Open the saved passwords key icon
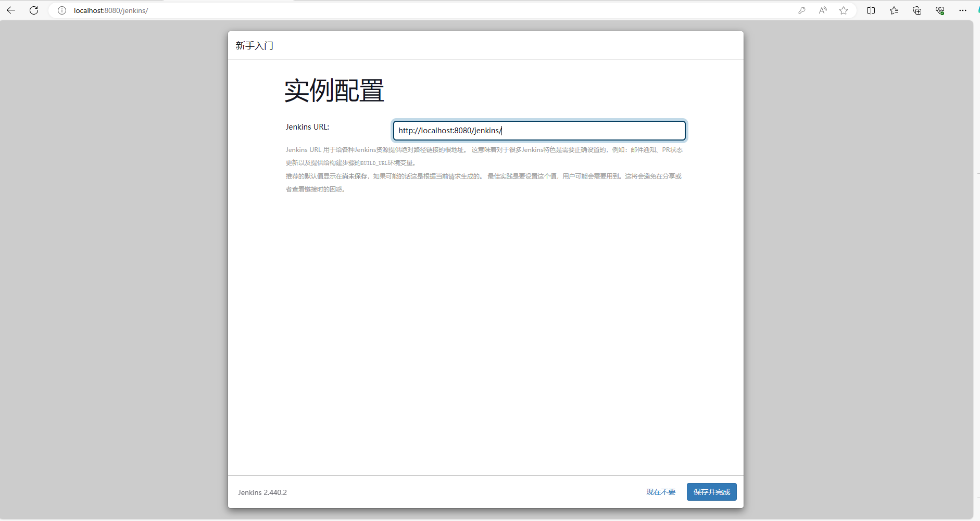Viewport: 980px width, 521px height. coord(802,10)
